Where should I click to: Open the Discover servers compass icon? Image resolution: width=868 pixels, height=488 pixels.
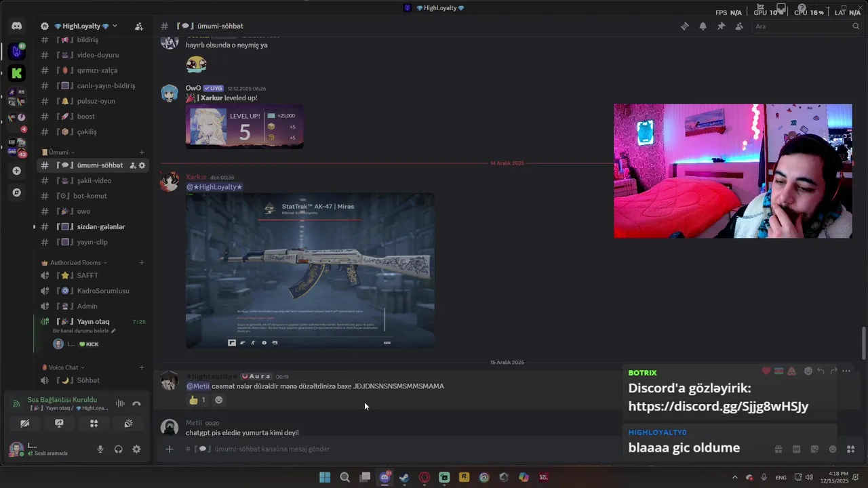17,192
